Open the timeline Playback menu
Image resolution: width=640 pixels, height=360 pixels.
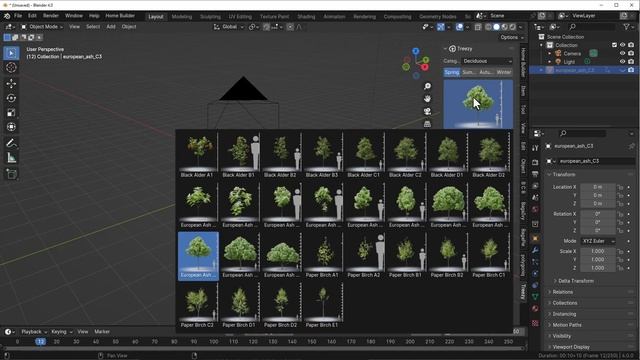(x=34, y=332)
